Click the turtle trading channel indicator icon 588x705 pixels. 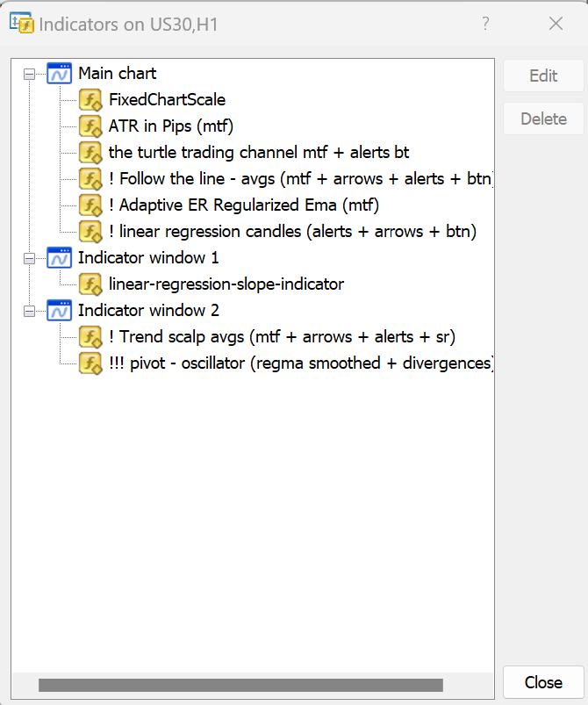[90, 153]
